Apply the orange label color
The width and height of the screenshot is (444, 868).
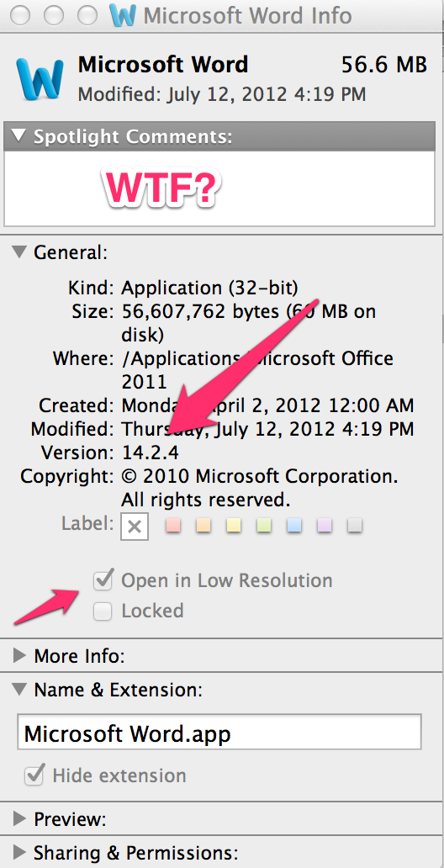[x=203, y=525]
